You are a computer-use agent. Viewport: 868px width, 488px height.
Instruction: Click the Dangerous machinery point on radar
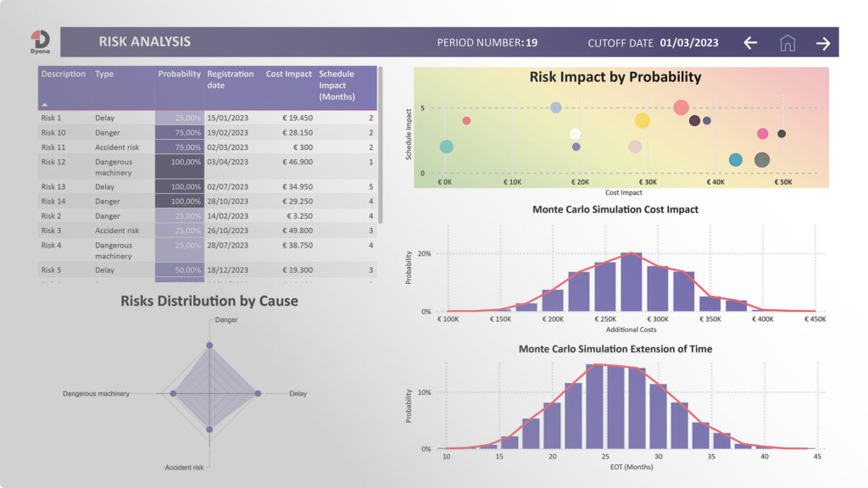tap(173, 393)
